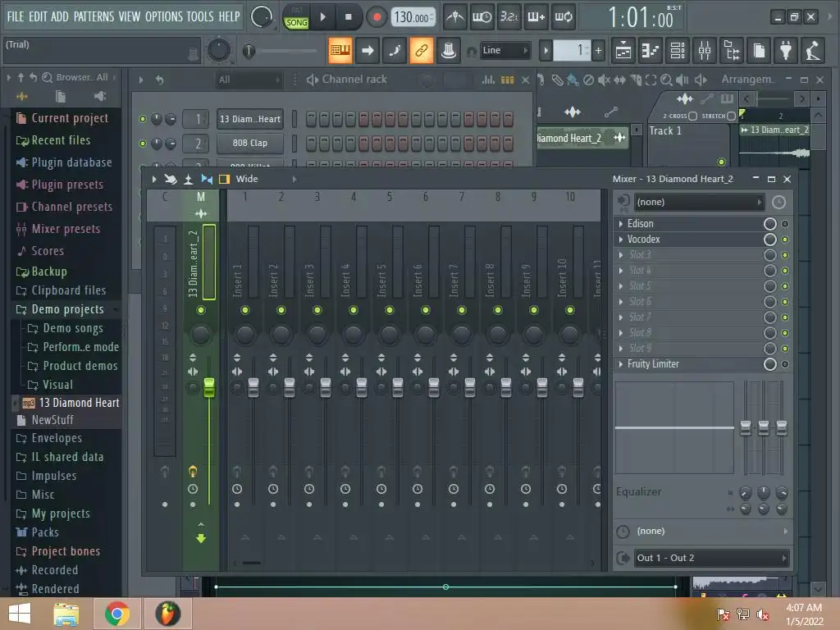Image resolution: width=840 pixels, height=630 pixels.
Task: Click the zoom tool in Arrangement toolbar
Action: [666, 80]
